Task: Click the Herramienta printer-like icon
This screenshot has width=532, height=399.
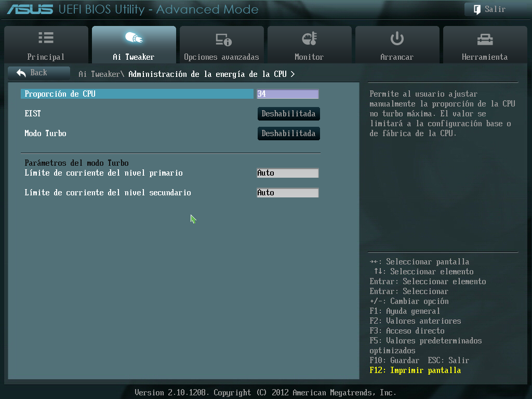Action: point(485,39)
